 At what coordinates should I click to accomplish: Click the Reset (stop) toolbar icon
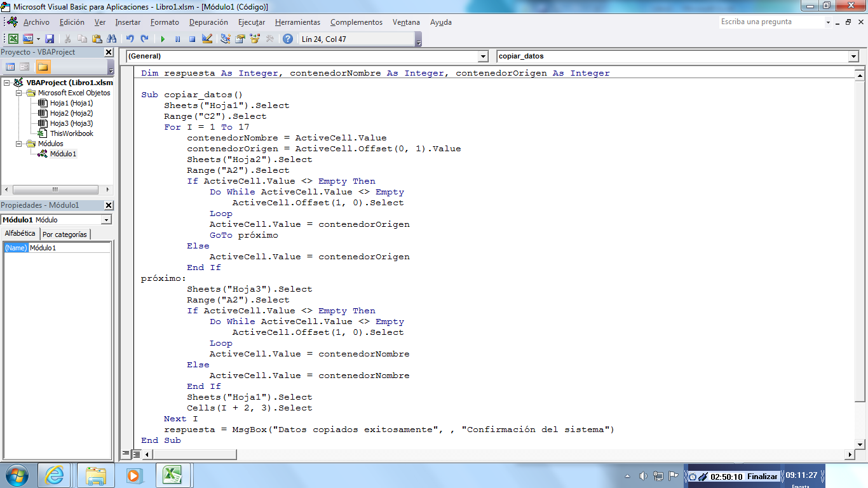[x=192, y=38]
